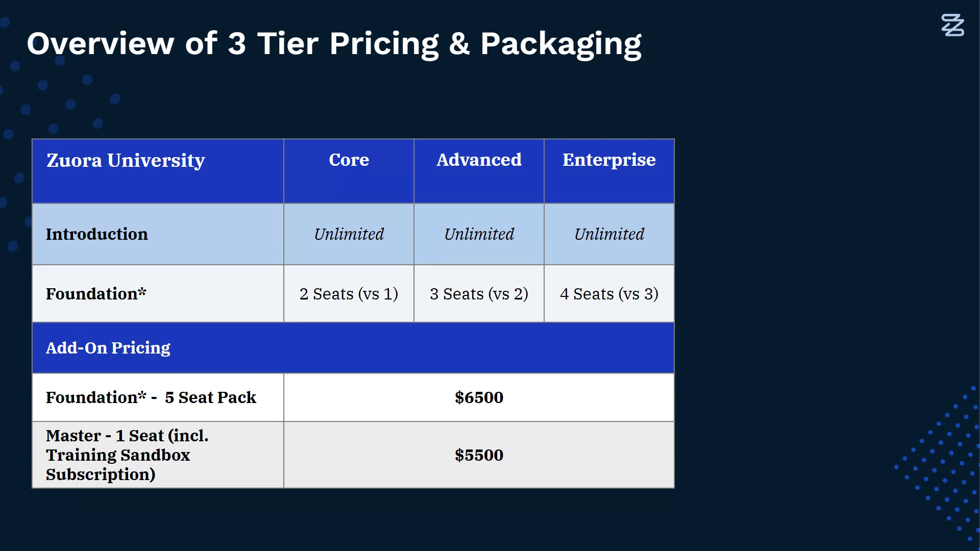
Task: Click the Core column header
Action: coord(349,160)
